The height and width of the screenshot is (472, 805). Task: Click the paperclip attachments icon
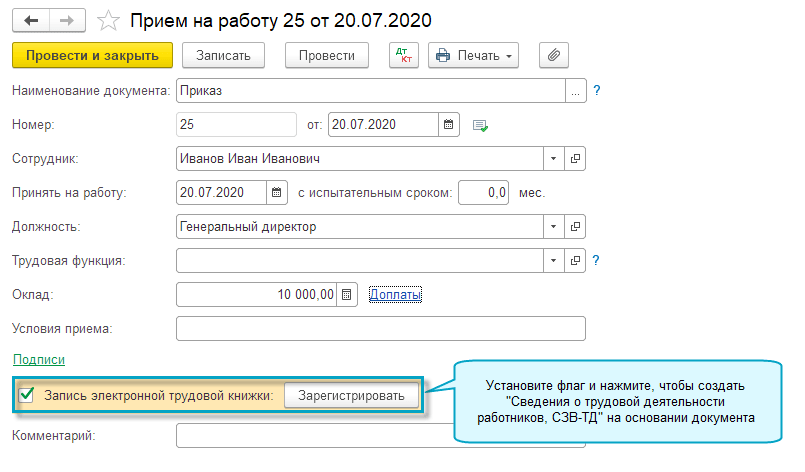[x=553, y=56]
